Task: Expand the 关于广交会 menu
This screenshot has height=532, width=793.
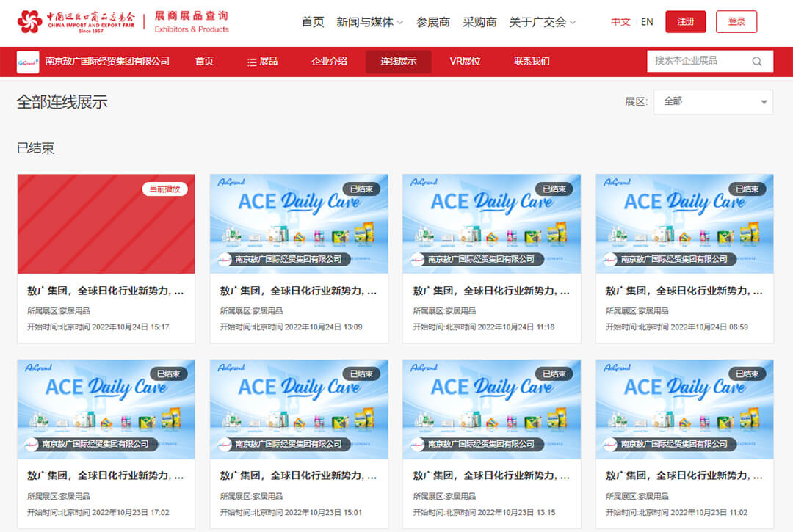Action: coord(542,22)
